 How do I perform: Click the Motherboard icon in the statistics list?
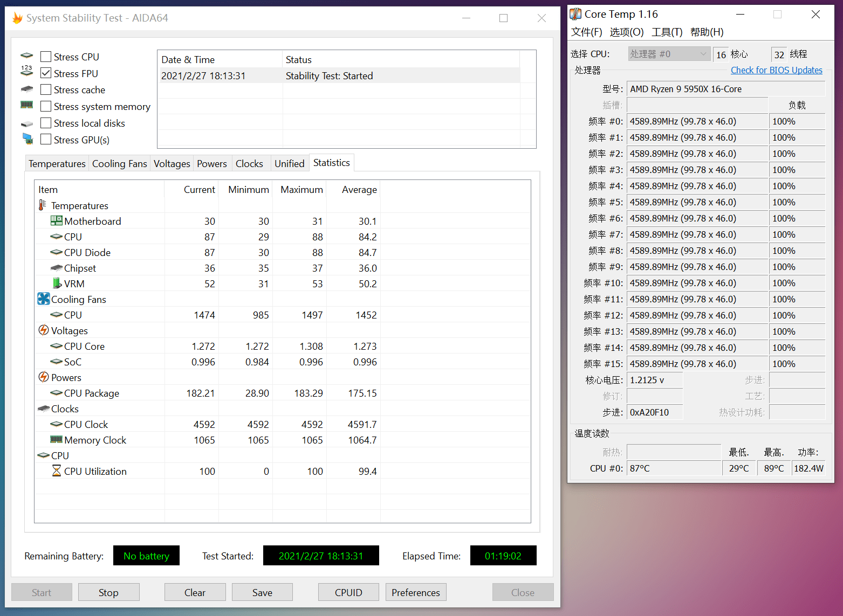pyautogui.click(x=56, y=220)
